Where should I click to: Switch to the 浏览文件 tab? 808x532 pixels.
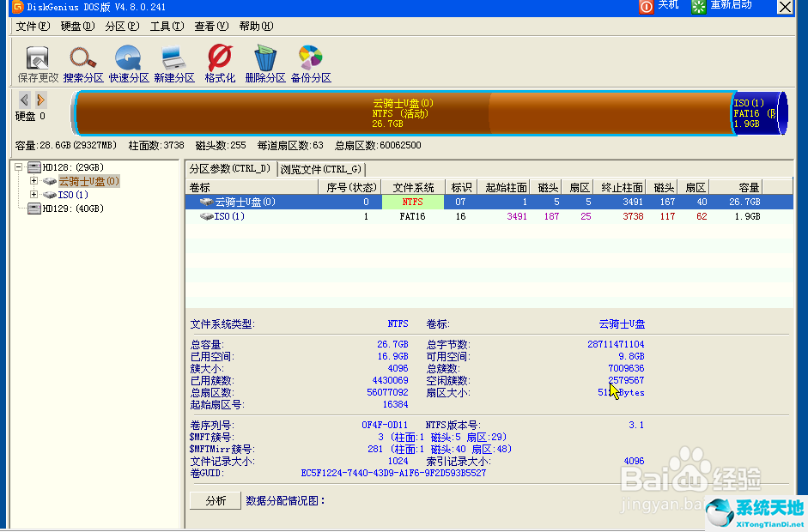[321, 169]
